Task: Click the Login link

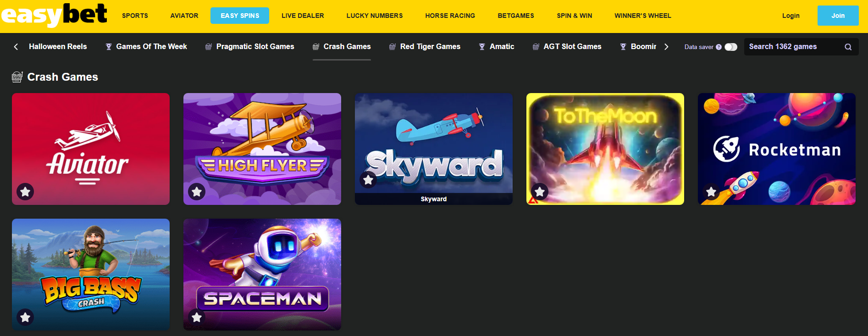Action: (791, 16)
